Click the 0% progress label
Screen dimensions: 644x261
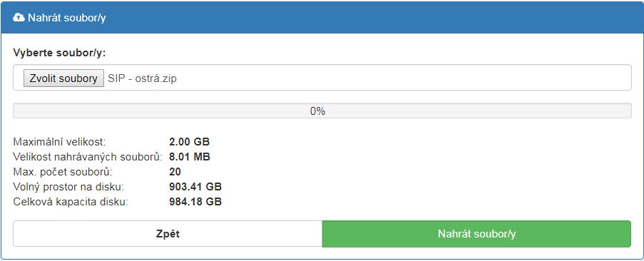tap(318, 111)
